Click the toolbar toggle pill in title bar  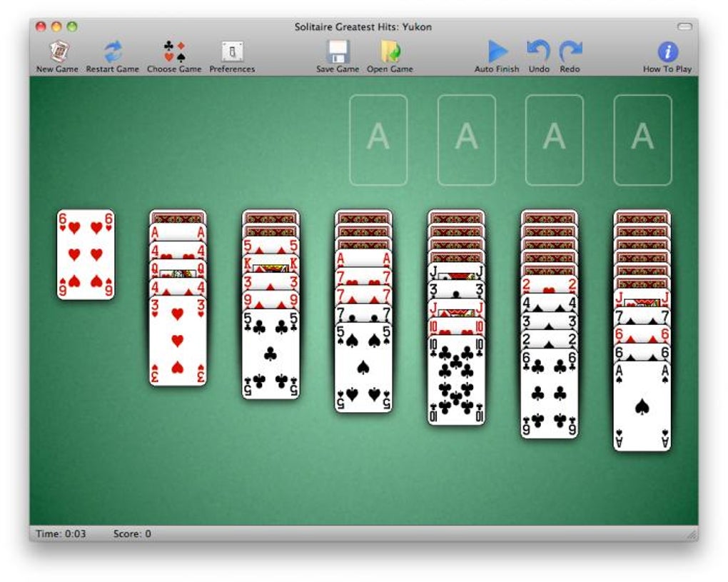click(x=685, y=26)
